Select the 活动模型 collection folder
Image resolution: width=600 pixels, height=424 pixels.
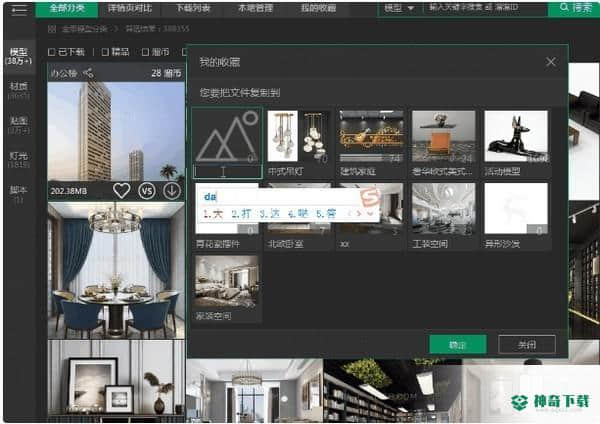516,144
